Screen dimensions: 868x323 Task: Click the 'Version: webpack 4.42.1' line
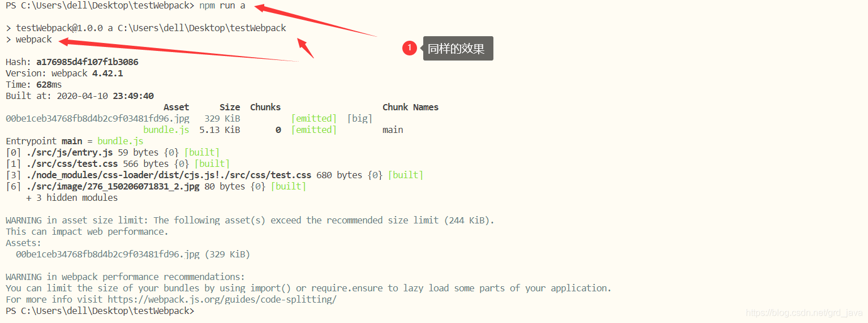point(65,74)
